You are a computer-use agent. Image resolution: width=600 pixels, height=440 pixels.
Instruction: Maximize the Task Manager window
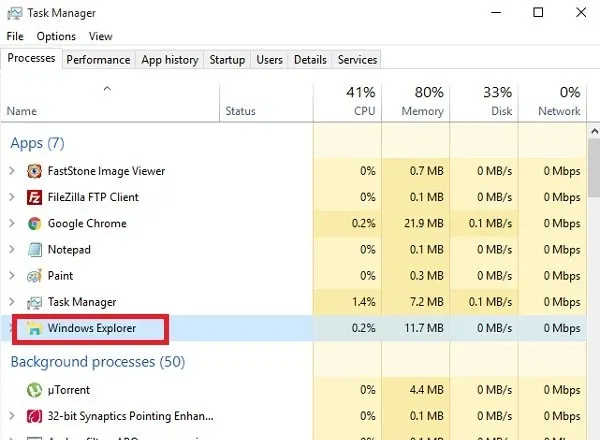(x=538, y=13)
